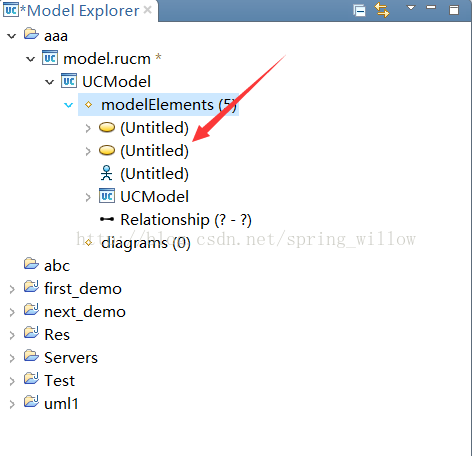The width and height of the screenshot is (472, 456).
Task: Expand the uml1 project
Action: tap(12, 404)
